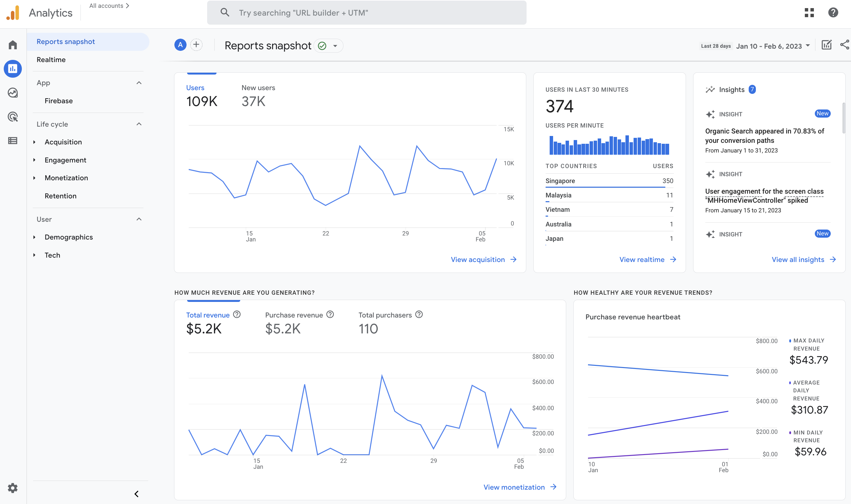Click the Google Analytics logo
The image size is (851, 504).
click(13, 13)
